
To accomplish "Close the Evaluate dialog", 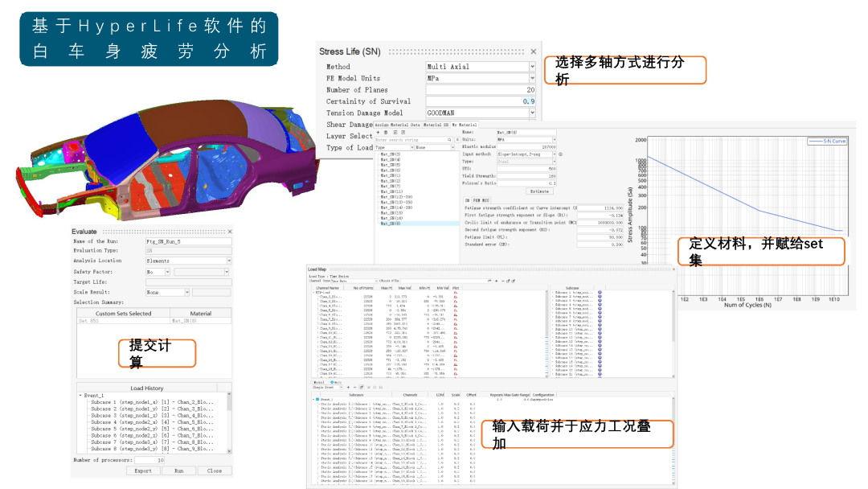I will (x=230, y=232).
